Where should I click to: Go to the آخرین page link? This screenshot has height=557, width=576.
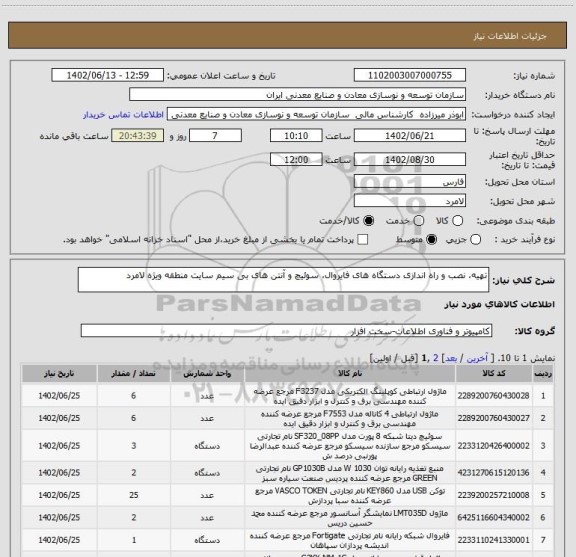tap(477, 358)
